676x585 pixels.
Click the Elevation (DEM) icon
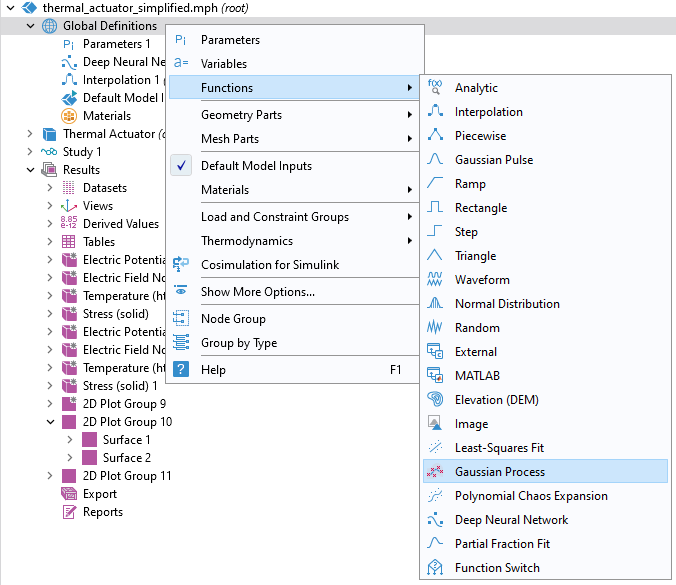[435, 400]
